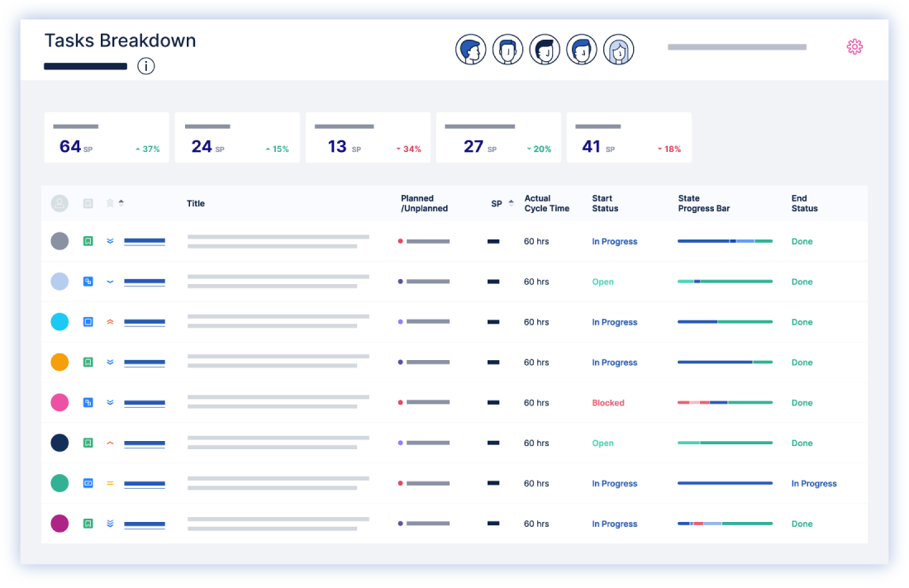Click Open start status in light-blue row
Image resolution: width=909 pixels, height=588 pixels.
[602, 282]
